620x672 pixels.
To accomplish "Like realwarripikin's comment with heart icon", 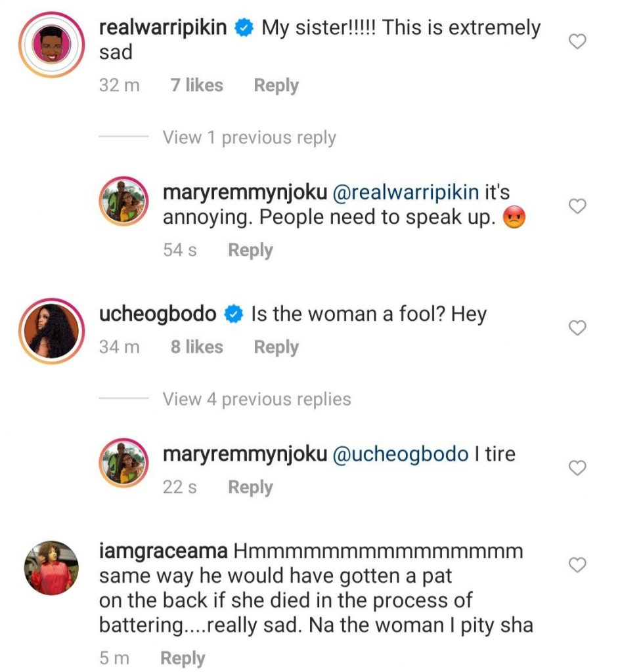I will tap(577, 43).
